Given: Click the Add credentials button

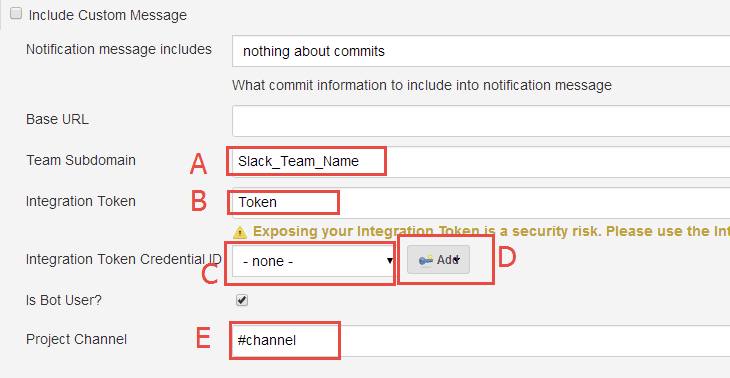Looking at the screenshot, I should (438, 260).
